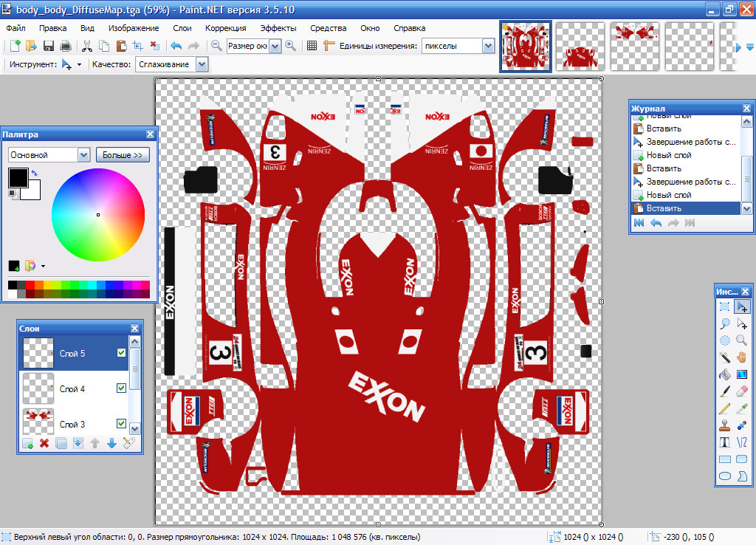Click the Open file folder icon
Image resolution: width=756 pixels, height=545 pixels.
pos(31,46)
